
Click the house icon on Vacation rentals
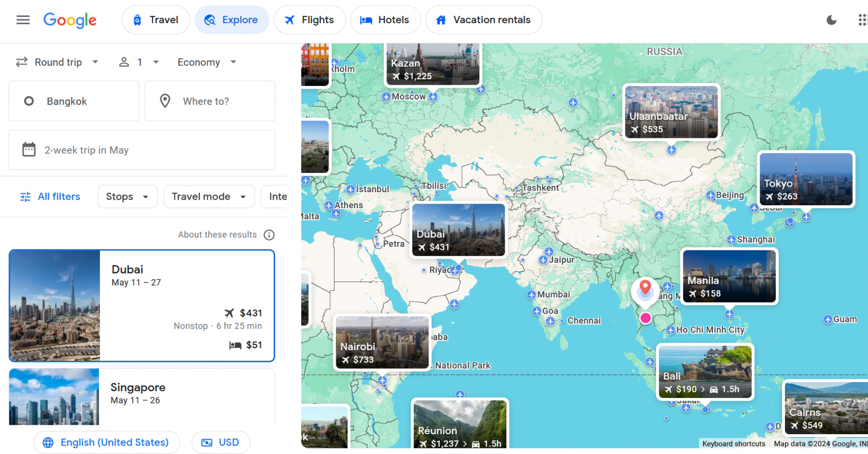pos(441,19)
